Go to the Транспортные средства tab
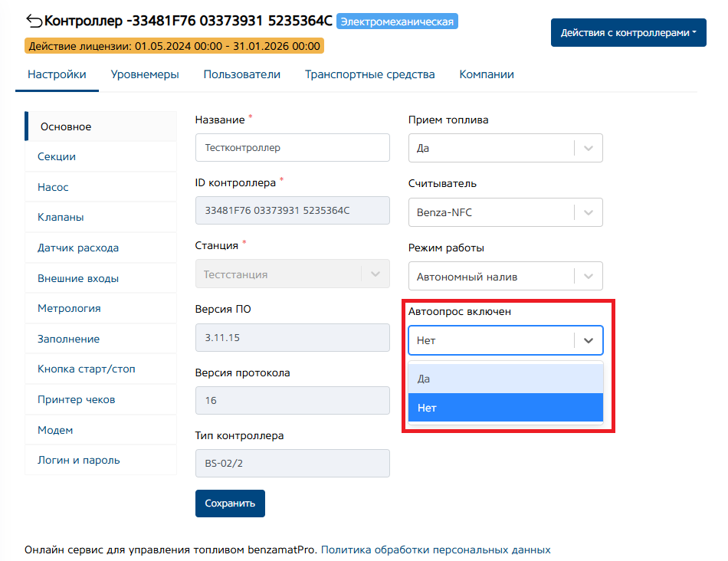The image size is (728, 561). coord(369,75)
